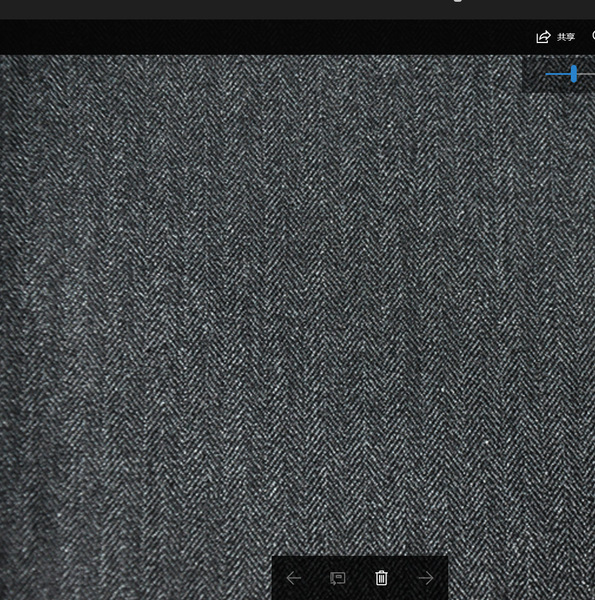Click the gray unfilled zoom slider track
Viewport: 595px width, 600px height.
[586, 74]
